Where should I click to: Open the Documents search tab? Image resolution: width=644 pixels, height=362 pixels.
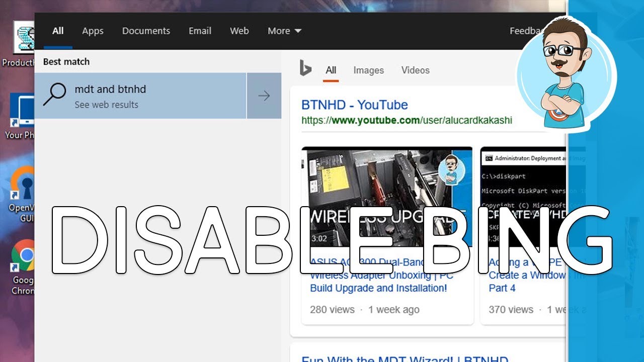(x=146, y=31)
